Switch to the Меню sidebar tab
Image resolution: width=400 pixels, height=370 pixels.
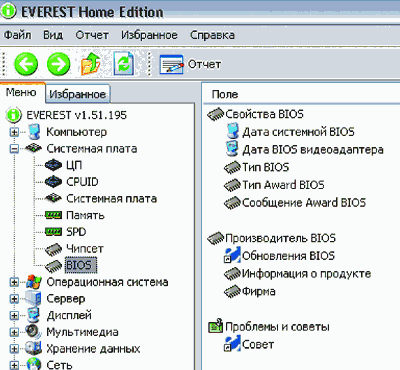tap(21, 92)
